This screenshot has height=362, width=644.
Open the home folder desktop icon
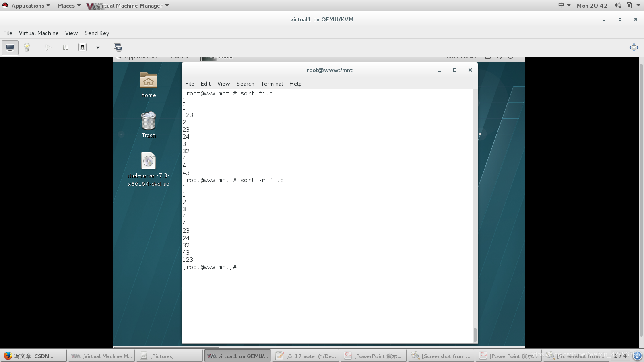(x=149, y=85)
